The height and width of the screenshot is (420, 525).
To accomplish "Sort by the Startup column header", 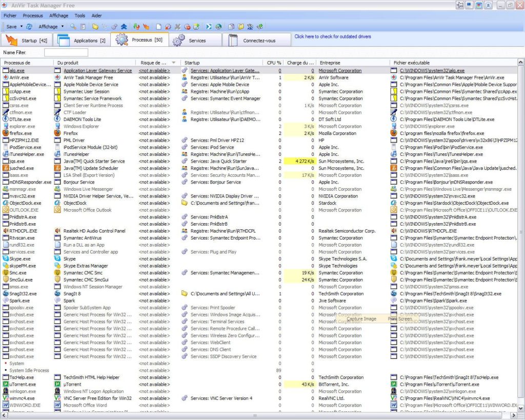I will point(221,63).
